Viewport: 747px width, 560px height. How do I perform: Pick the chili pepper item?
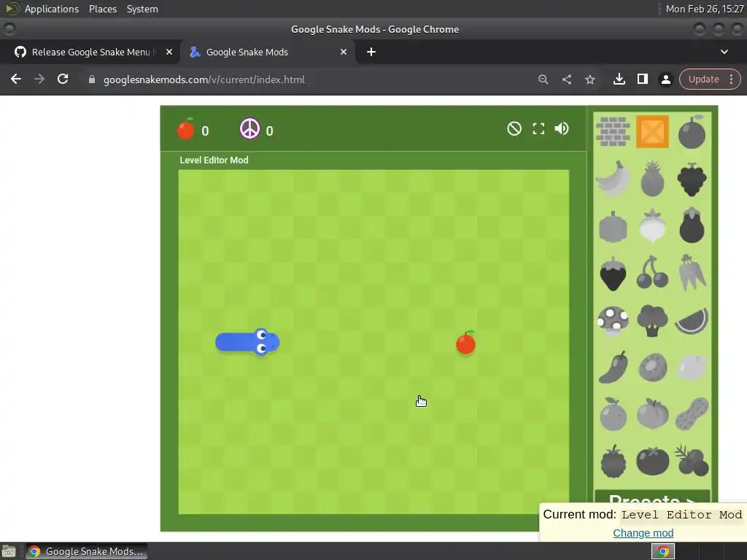coord(613,367)
